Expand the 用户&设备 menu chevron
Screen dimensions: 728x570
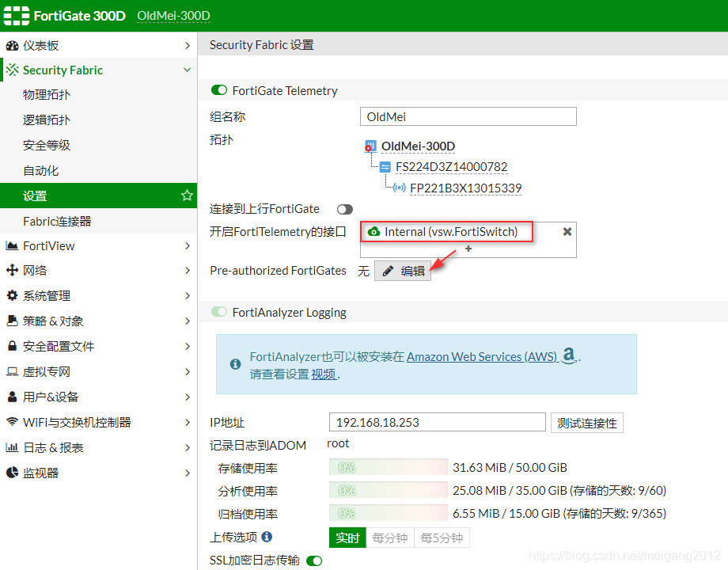[x=188, y=397]
